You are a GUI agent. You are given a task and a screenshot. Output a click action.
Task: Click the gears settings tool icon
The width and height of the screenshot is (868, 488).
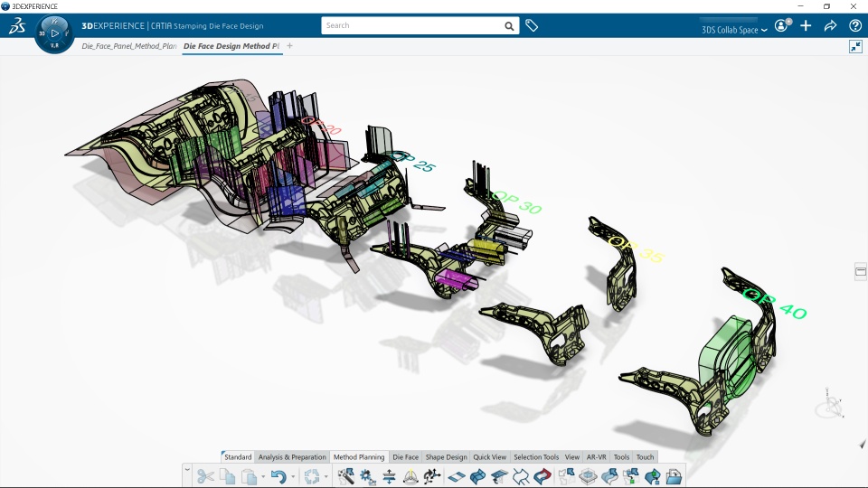coord(368,476)
